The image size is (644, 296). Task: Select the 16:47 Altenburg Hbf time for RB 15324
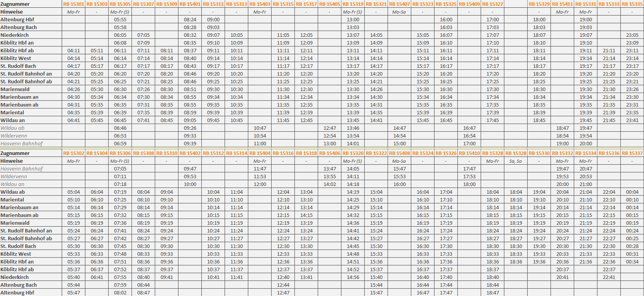pos(423,293)
